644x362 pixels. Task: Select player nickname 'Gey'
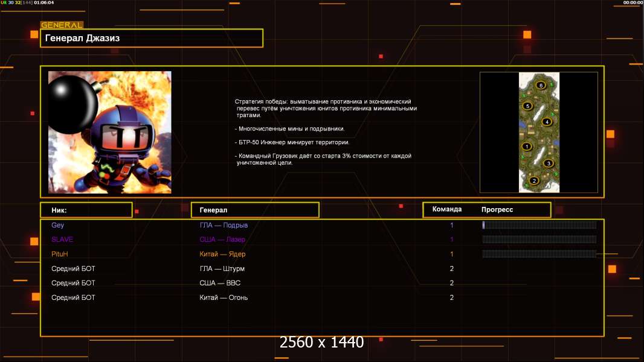point(57,225)
